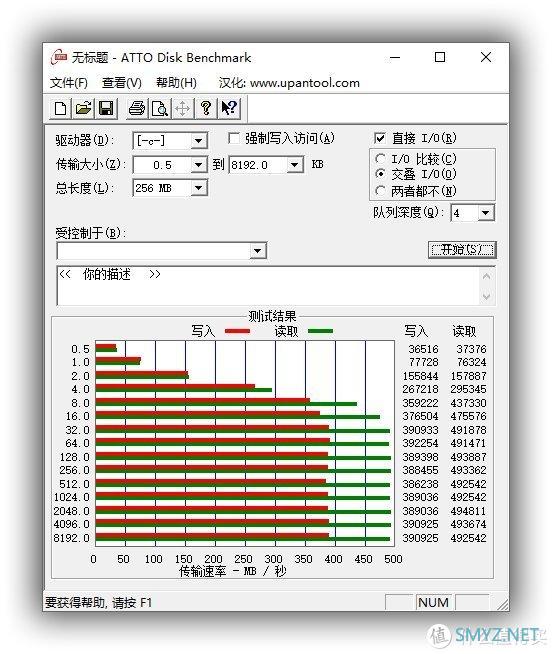Expand the maximum transfer size 8192.0 dropdown
The width and height of the screenshot is (552, 654).
[x=295, y=165]
